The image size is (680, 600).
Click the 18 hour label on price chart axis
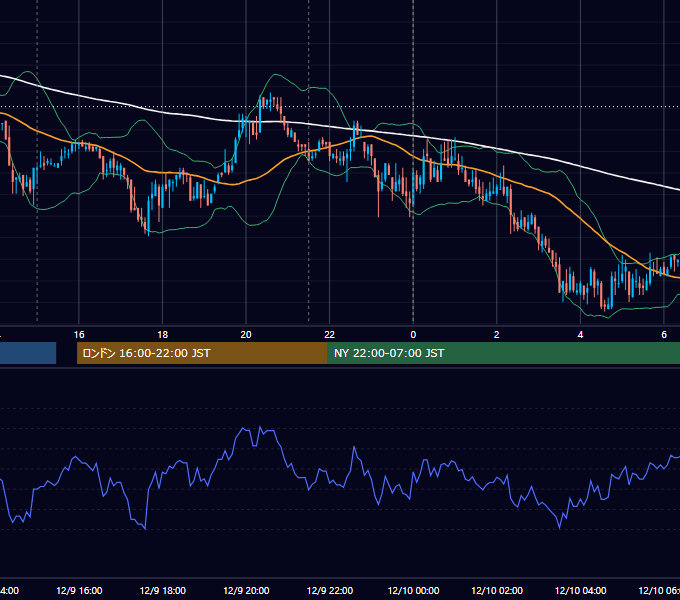162,335
